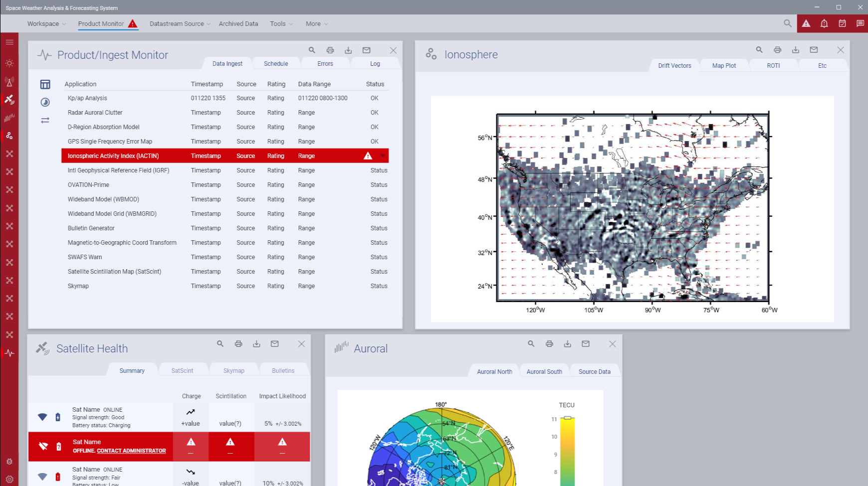Select the Drift Vectors tab

674,66
